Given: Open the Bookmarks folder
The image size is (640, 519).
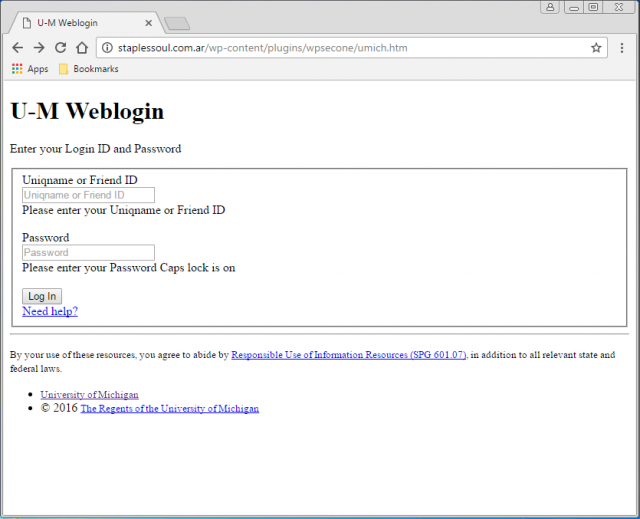Looking at the screenshot, I should (x=89, y=69).
